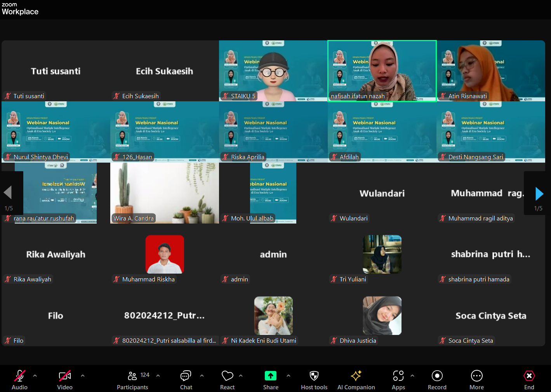Open the Participants panel
The image size is (551, 392).
(x=132, y=380)
